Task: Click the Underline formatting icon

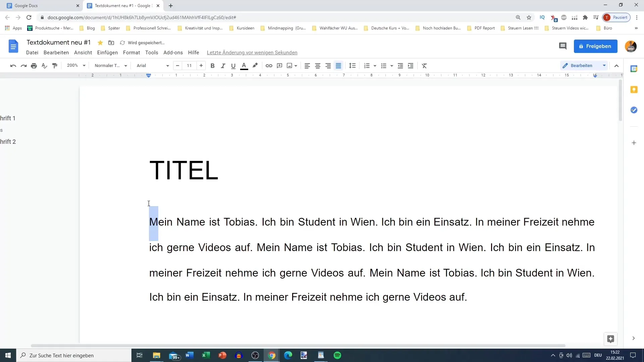Action: pyautogui.click(x=233, y=65)
